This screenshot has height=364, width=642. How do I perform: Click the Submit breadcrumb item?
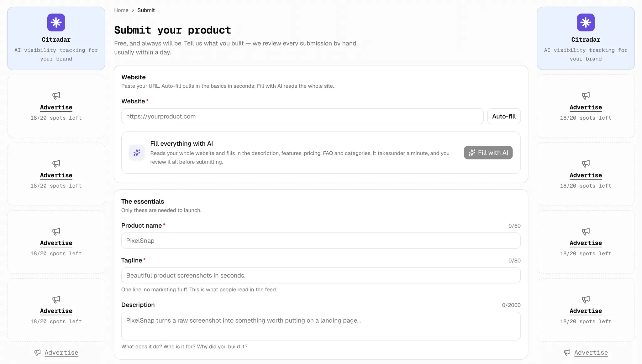click(146, 10)
